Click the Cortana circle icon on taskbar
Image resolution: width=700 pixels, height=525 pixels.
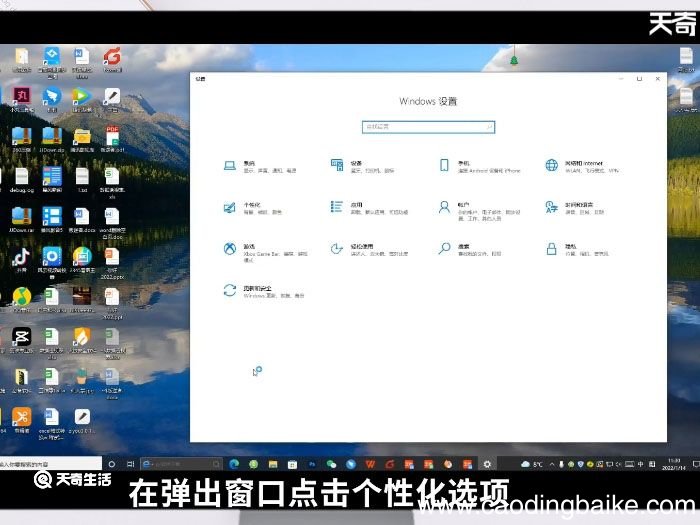pyautogui.click(x=112, y=464)
